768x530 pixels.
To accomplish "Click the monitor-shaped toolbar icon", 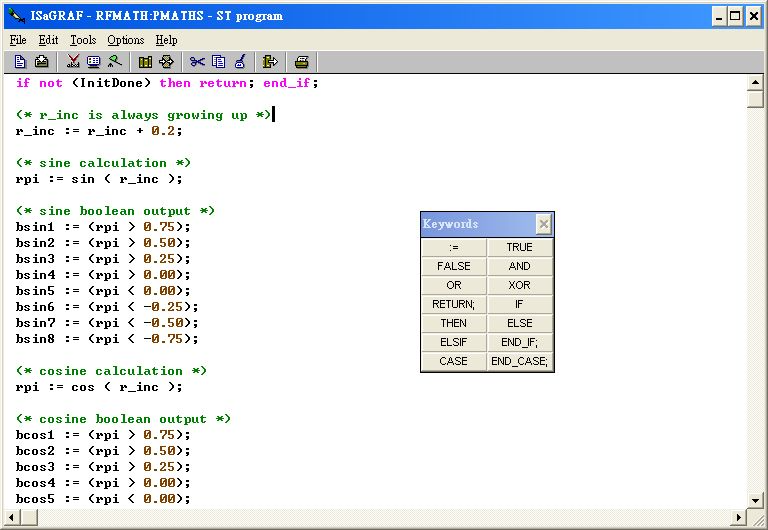I will point(94,62).
